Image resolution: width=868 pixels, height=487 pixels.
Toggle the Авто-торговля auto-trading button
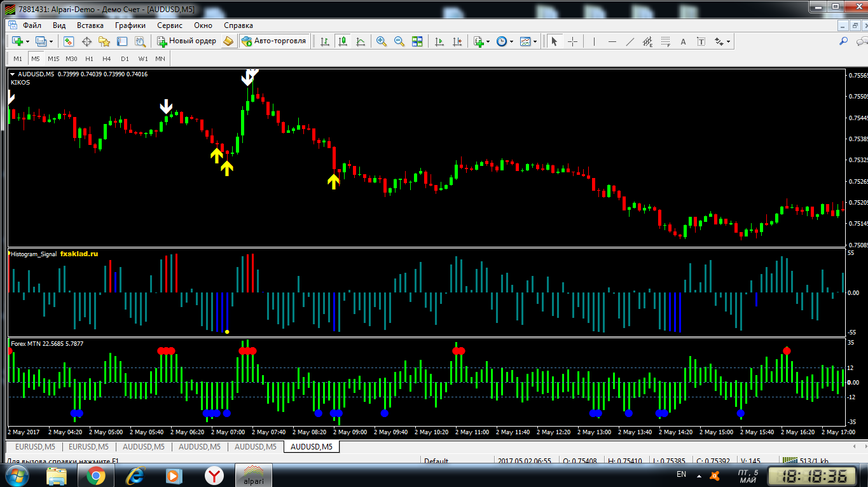pyautogui.click(x=274, y=41)
